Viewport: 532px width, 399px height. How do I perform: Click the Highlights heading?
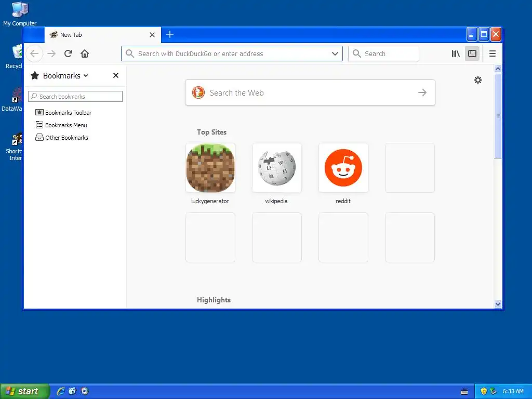(214, 300)
